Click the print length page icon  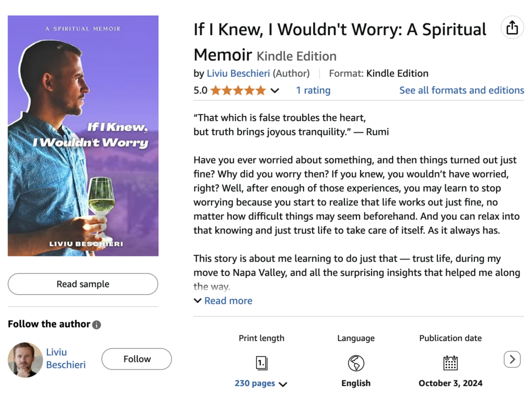pyautogui.click(x=261, y=363)
